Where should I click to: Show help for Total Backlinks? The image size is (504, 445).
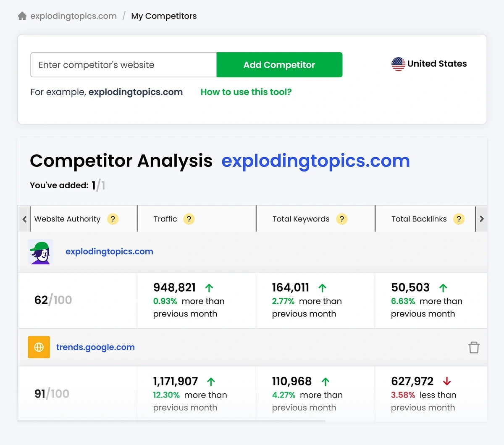(x=459, y=219)
